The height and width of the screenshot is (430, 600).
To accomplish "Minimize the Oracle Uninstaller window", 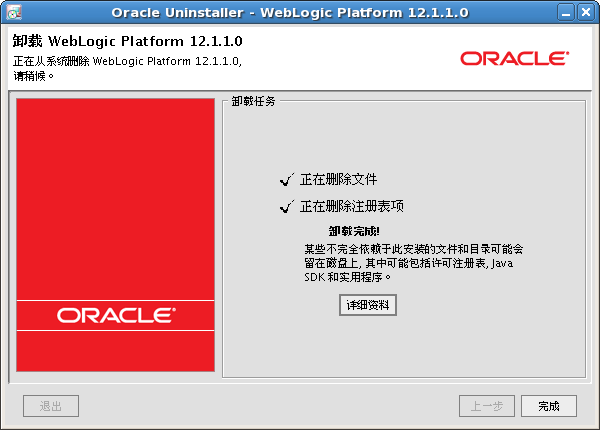I will pos(566,13).
